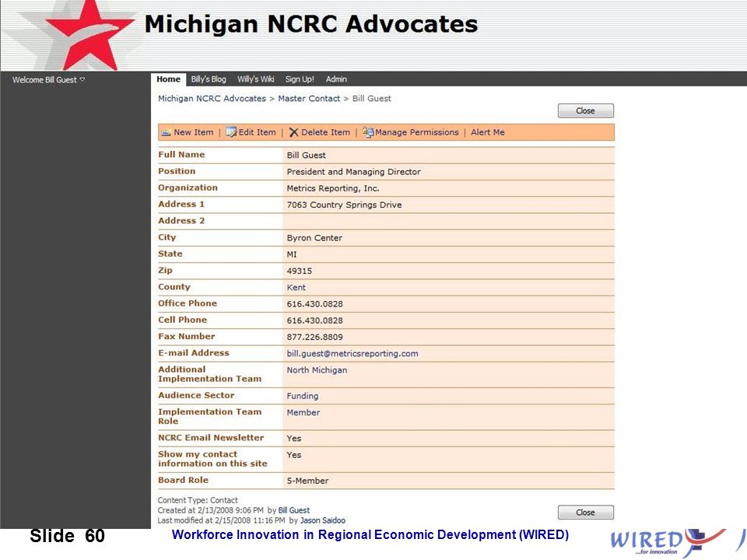Click the Delete Item toolbar text
Viewport: 747px width, 560px height.
point(325,132)
